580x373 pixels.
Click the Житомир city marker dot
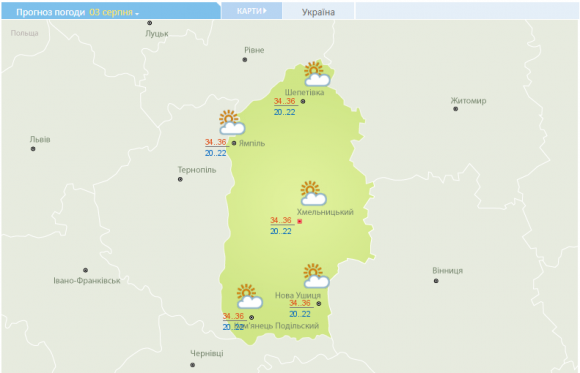click(x=456, y=109)
